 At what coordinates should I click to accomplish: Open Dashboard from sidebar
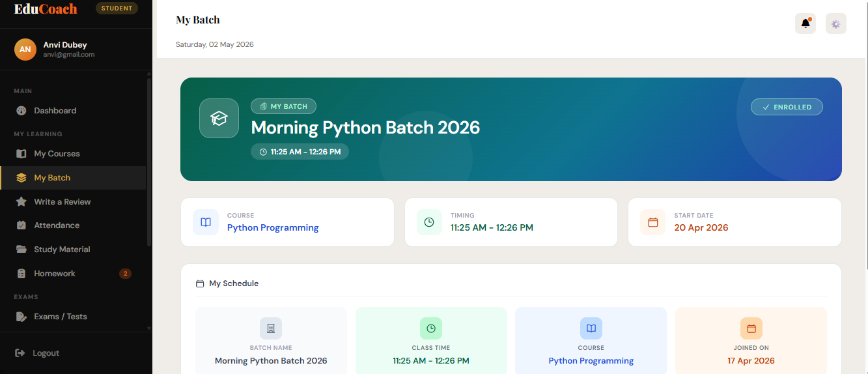pos(73,111)
